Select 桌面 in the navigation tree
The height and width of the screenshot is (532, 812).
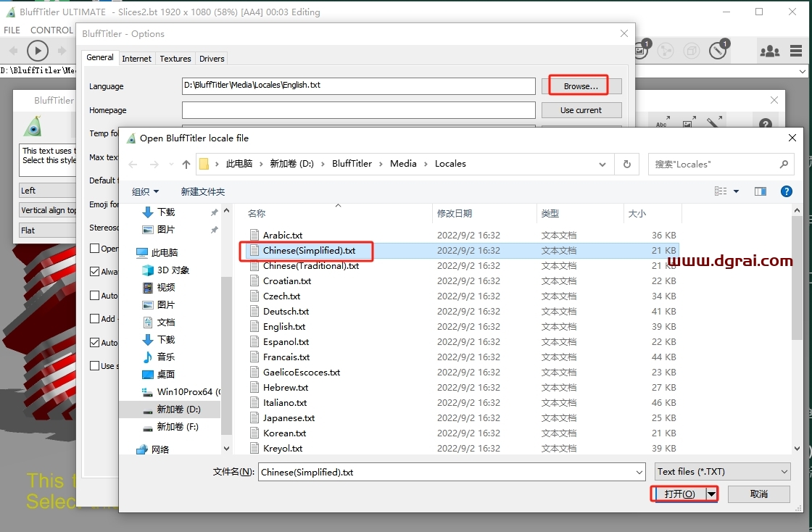tap(166, 374)
